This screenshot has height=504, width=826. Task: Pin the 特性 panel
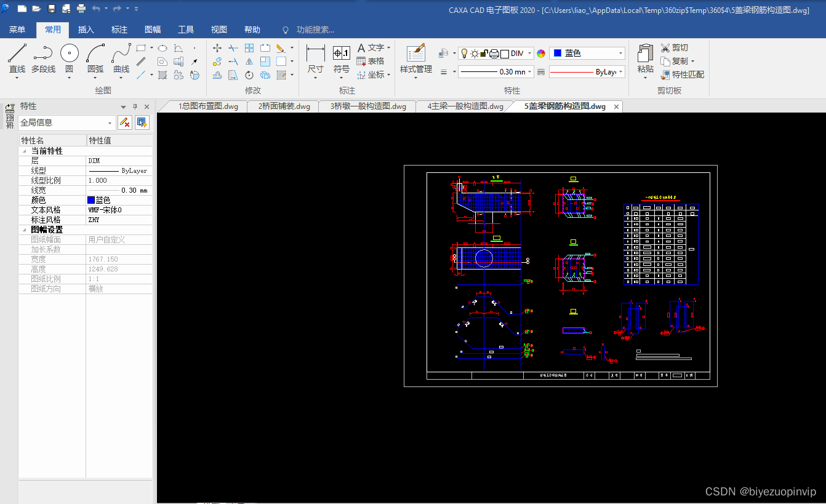point(135,106)
